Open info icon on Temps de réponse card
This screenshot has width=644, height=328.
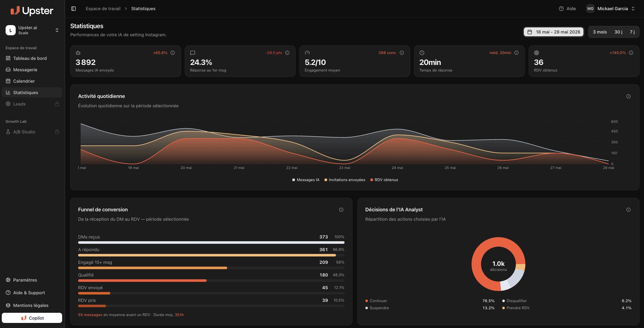(x=516, y=53)
